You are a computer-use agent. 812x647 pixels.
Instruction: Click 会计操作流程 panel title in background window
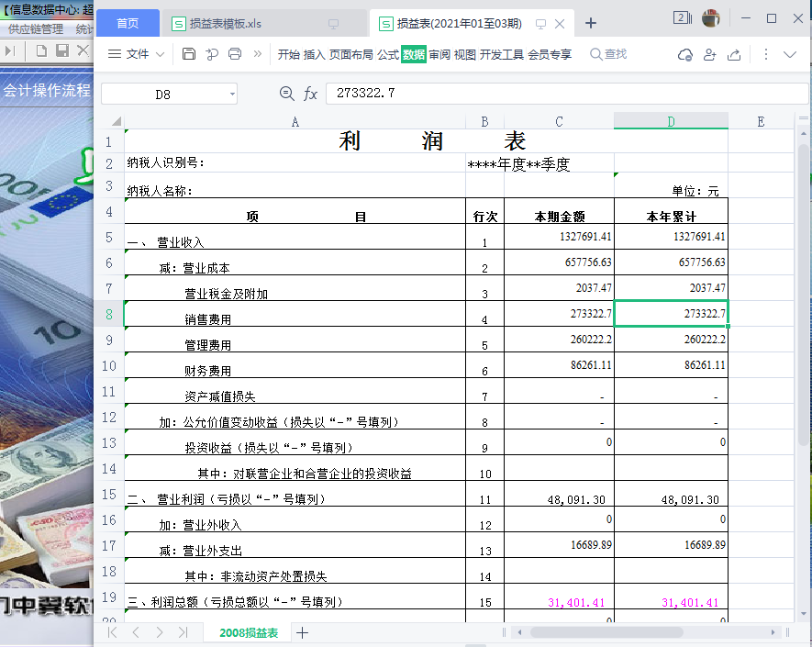coord(47,91)
